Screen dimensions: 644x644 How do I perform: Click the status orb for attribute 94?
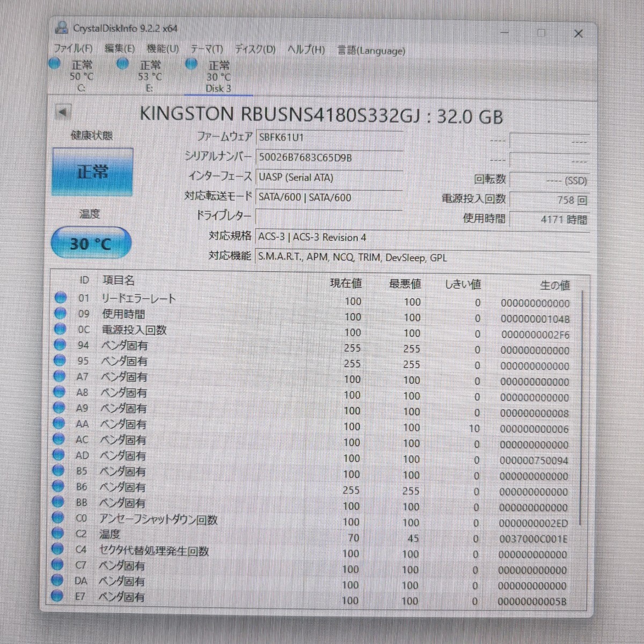click(60, 345)
